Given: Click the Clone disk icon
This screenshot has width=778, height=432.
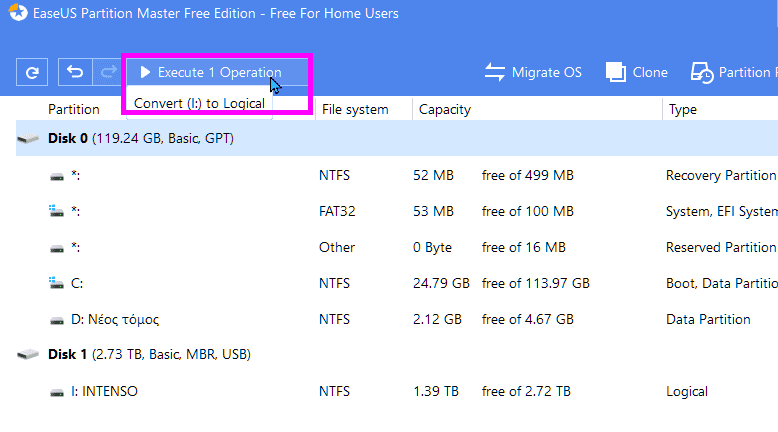Looking at the screenshot, I should click(x=616, y=72).
